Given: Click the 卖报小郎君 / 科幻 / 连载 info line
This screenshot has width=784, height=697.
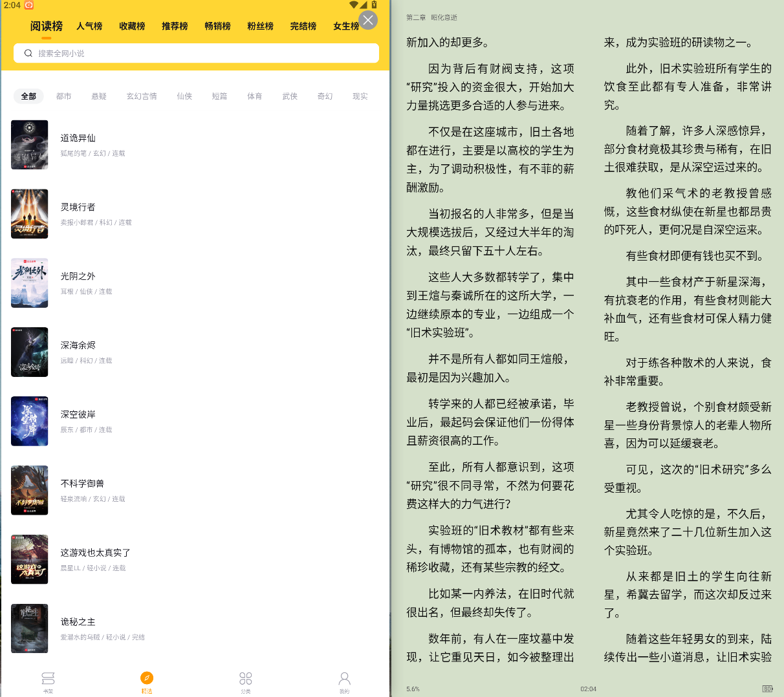Looking at the screenshot, I should tap(96, 222).
